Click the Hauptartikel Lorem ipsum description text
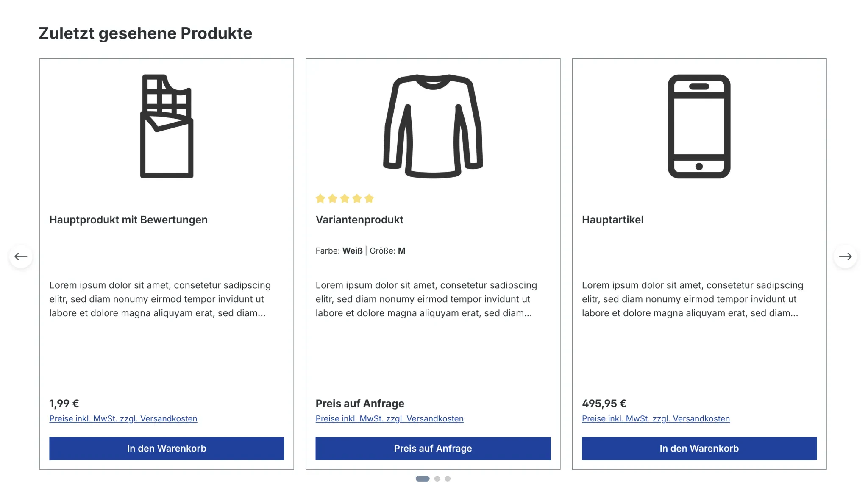 [693, 299]
